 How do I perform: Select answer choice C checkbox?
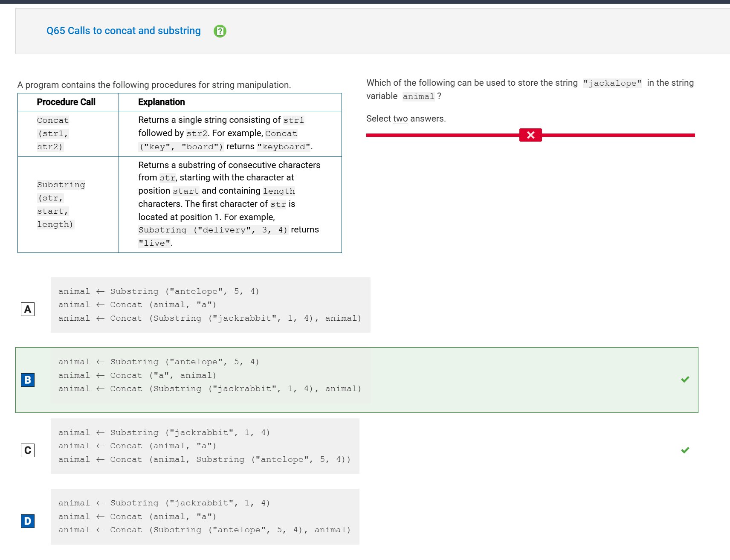(x=28, y=450)
